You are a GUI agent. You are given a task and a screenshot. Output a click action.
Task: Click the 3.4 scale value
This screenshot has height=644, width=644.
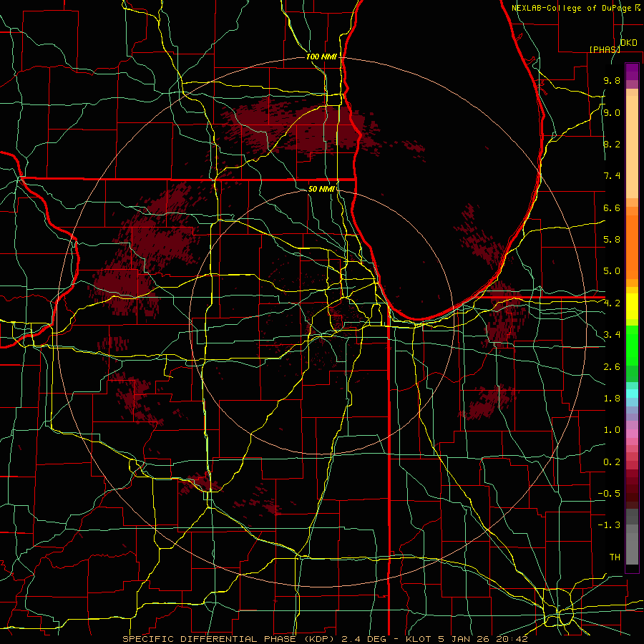(x=612, y=335)
